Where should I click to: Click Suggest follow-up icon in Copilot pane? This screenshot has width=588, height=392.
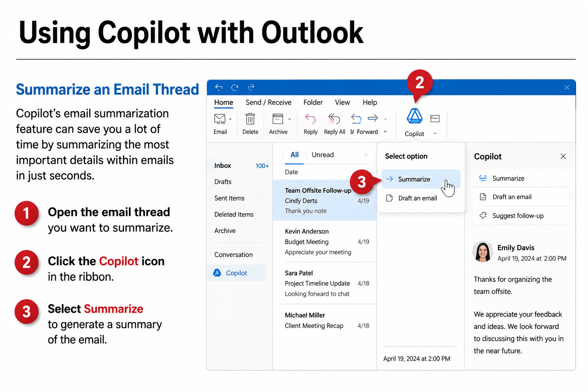[483, 216]
